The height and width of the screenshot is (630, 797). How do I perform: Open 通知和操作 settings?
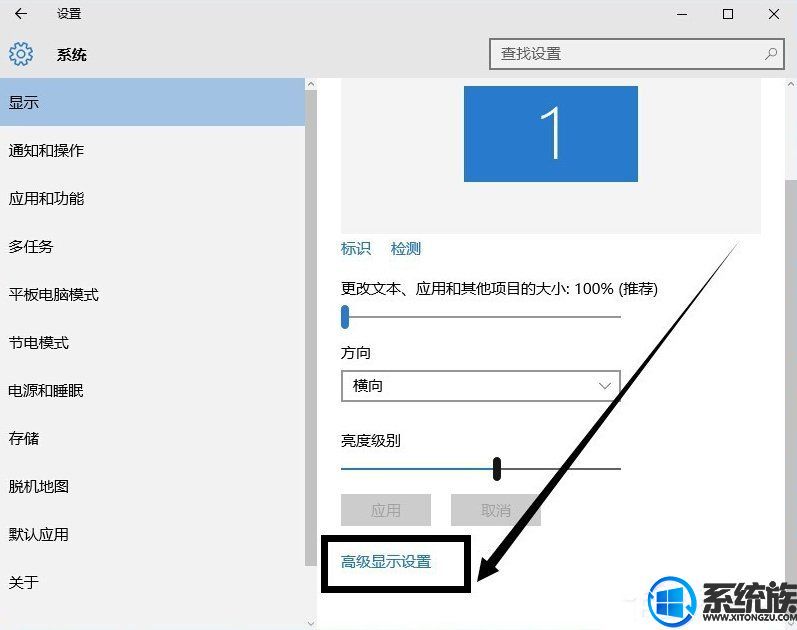click(x=152, y=151)
